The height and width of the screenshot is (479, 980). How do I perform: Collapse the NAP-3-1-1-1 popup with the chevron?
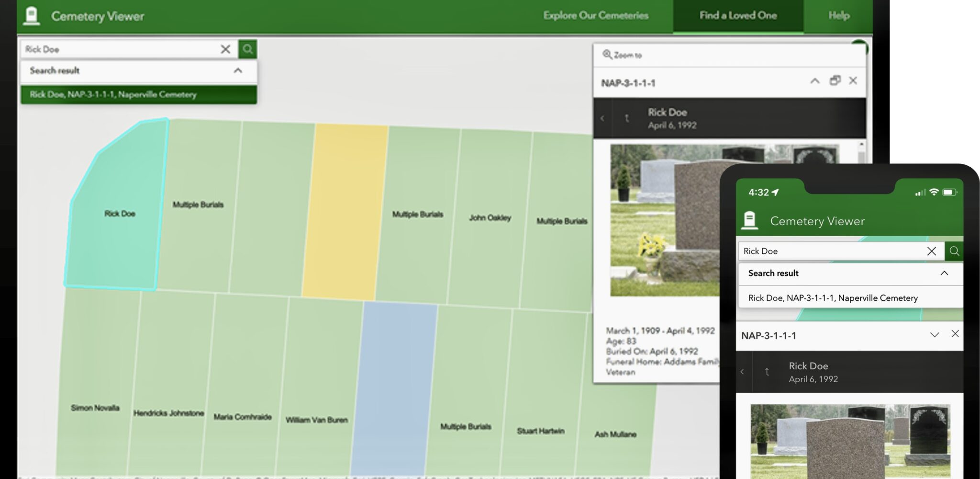pos(815,81)
